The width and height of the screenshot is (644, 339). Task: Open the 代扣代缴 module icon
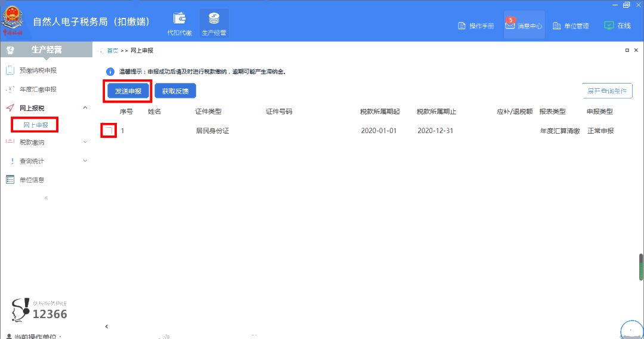point(179,24)
